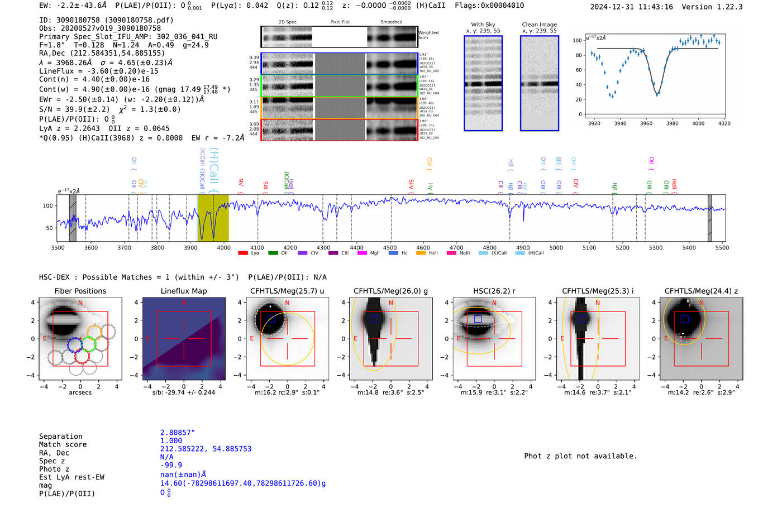Click the (K)CaII legend swatch

483,253
